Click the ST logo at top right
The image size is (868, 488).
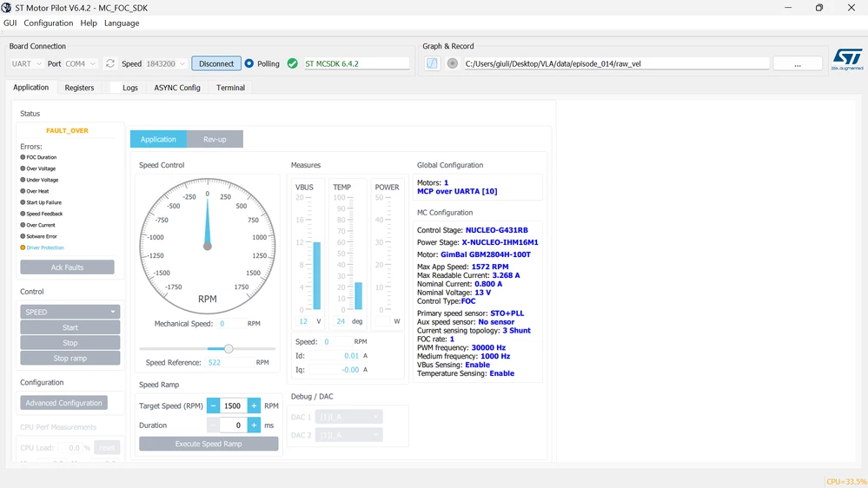pos(847,59)
